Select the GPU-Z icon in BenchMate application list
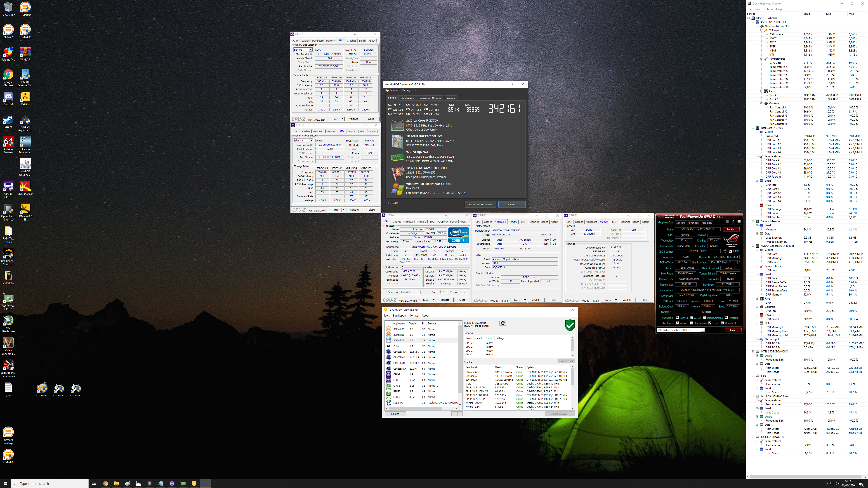The image size is (868, 488). click(388, 386)
